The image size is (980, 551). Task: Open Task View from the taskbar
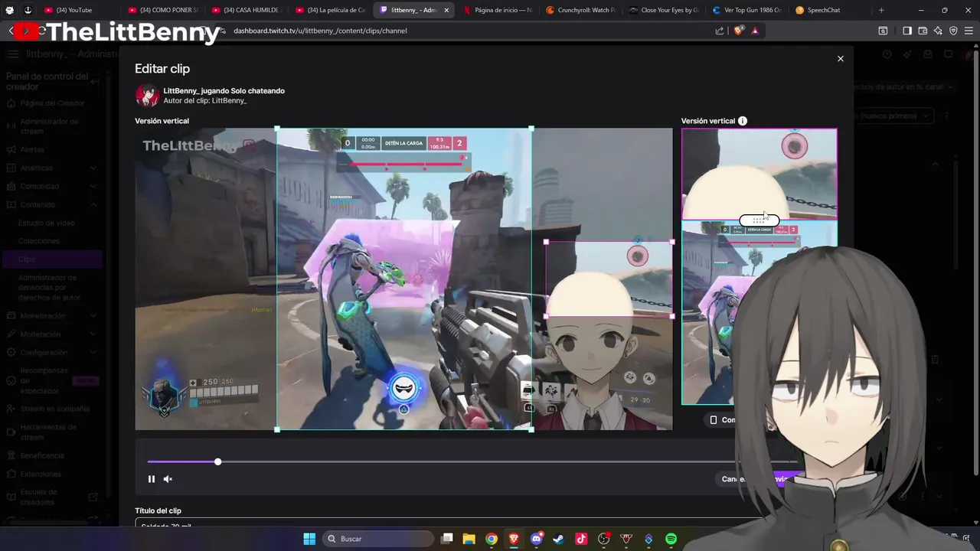coord(447,539)
